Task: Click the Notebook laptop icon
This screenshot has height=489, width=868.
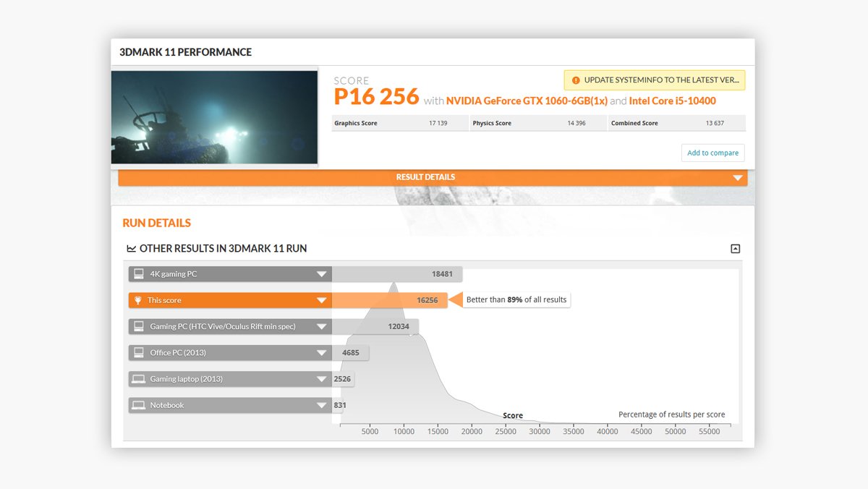Action: (139, 405)
